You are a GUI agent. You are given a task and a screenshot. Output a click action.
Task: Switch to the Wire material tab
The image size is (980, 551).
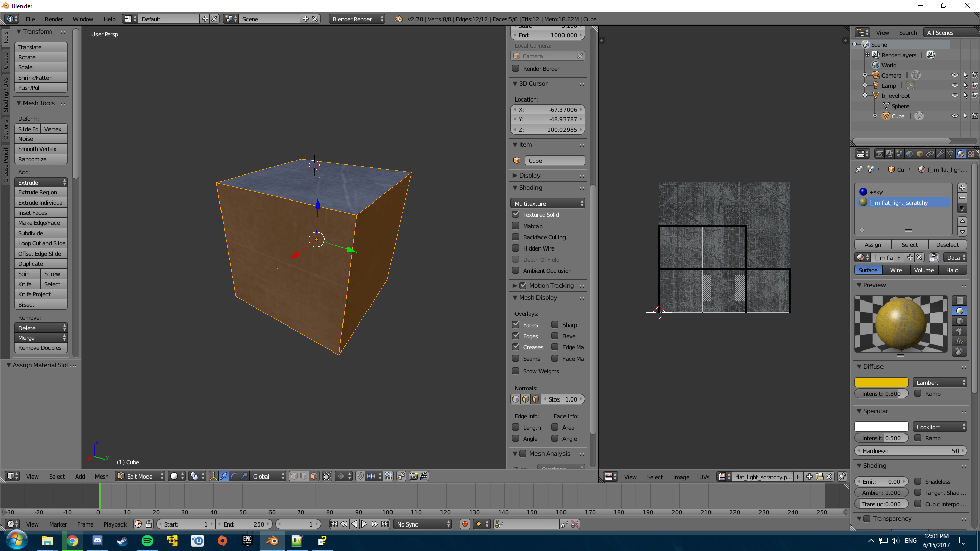click(x=896, y=270)
